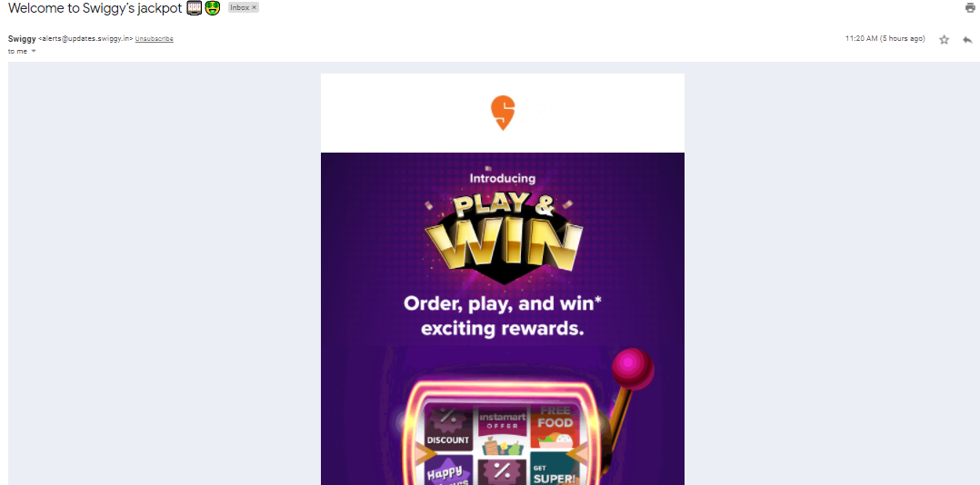Click the orange Swiggy logo
The height and width of the screenshot is (485, 980).
[503, 113]
